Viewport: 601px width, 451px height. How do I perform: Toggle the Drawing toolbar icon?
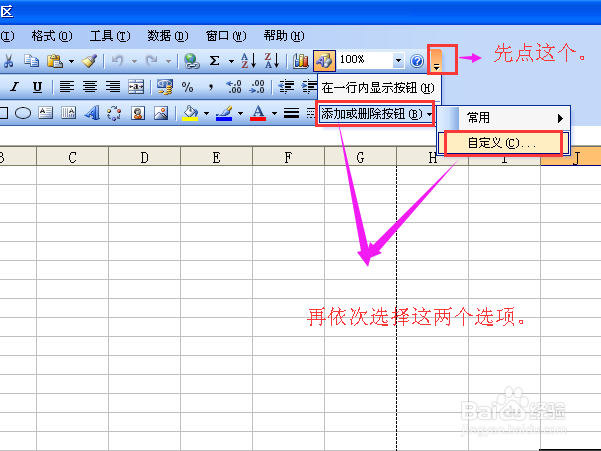point(324,61)
